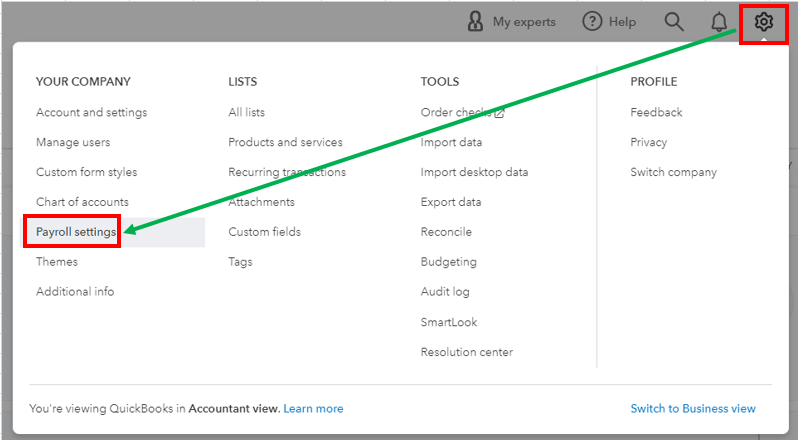
Task: Select Account and settings
Action: [x=91, y=112]
